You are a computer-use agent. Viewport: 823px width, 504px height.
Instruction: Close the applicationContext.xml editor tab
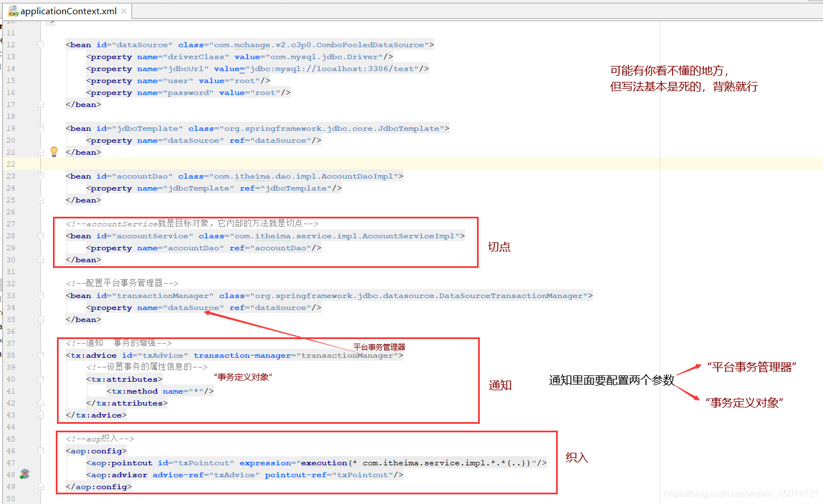(x=124, y=11)
